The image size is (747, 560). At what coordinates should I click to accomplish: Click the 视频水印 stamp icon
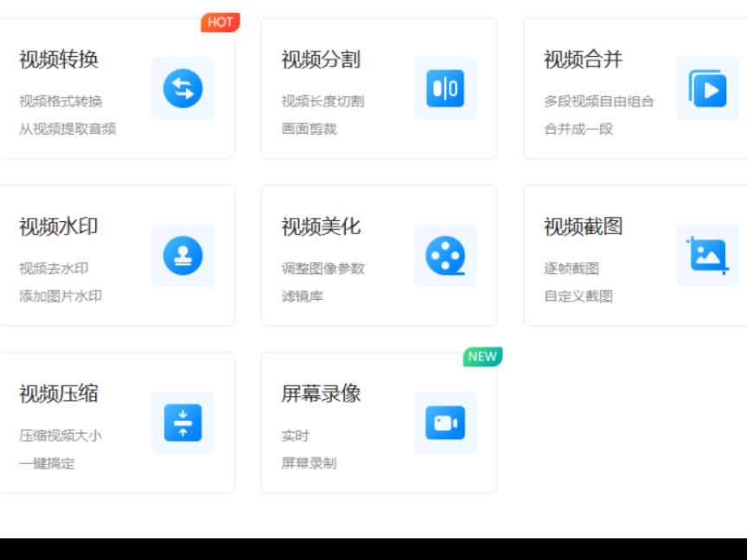pos(183,256)
